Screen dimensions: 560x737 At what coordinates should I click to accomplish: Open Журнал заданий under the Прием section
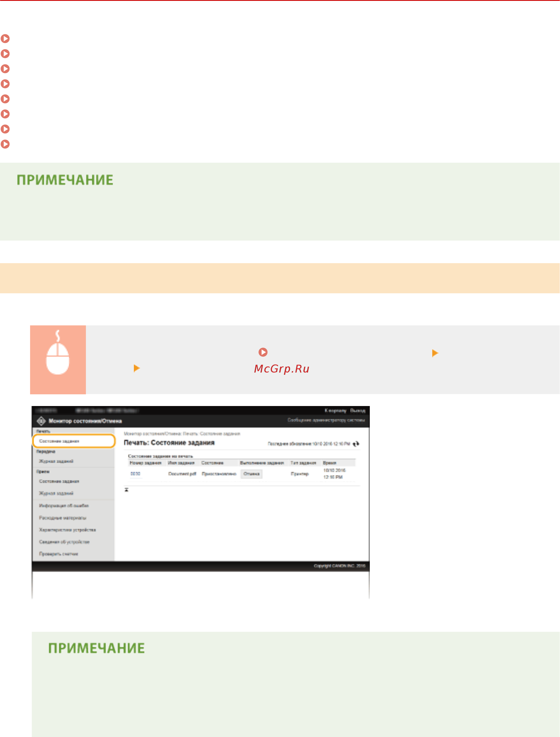56,493
